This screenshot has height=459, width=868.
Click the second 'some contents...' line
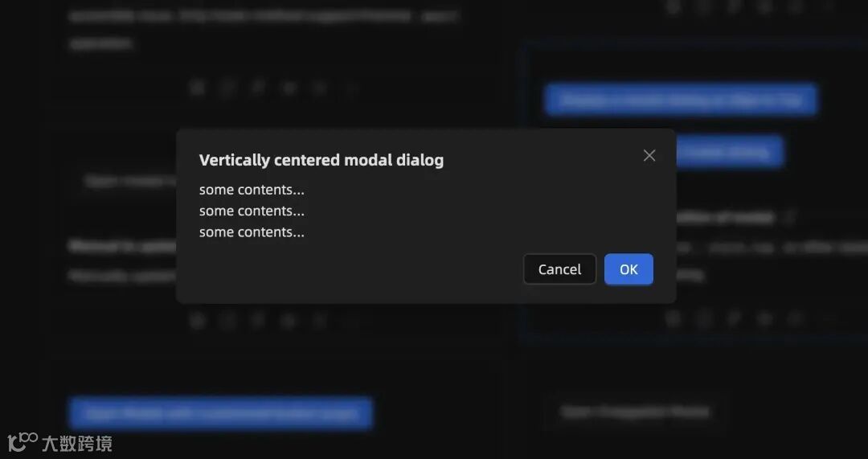coord(252,211)
